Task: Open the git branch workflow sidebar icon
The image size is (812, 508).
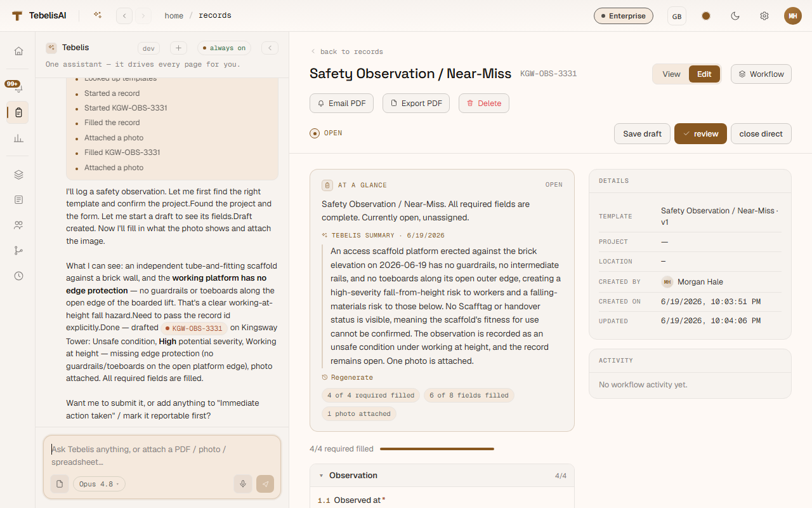Action: (18, 250)
